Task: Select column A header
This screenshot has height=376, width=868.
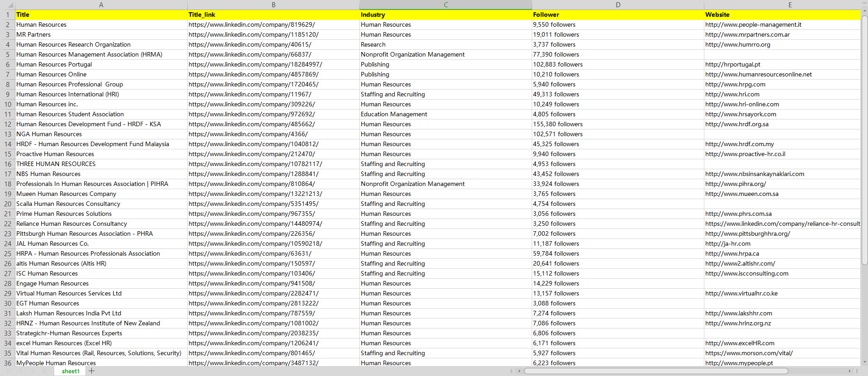Action: pos(101,5)
